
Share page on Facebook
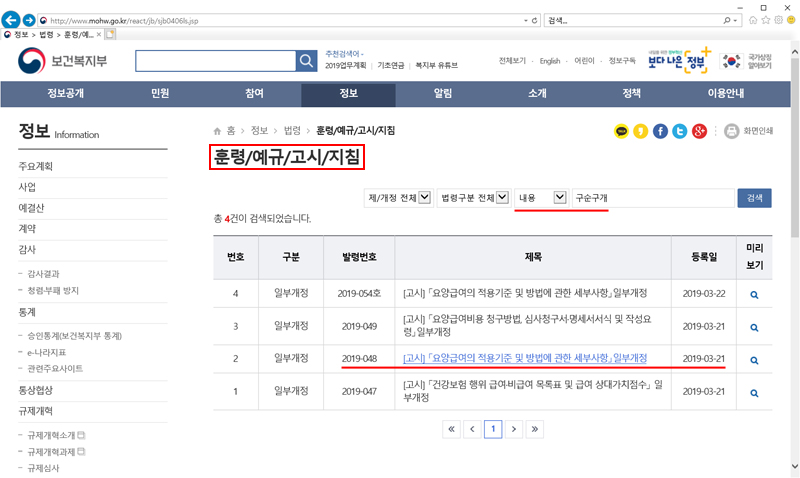click(660, 131)
